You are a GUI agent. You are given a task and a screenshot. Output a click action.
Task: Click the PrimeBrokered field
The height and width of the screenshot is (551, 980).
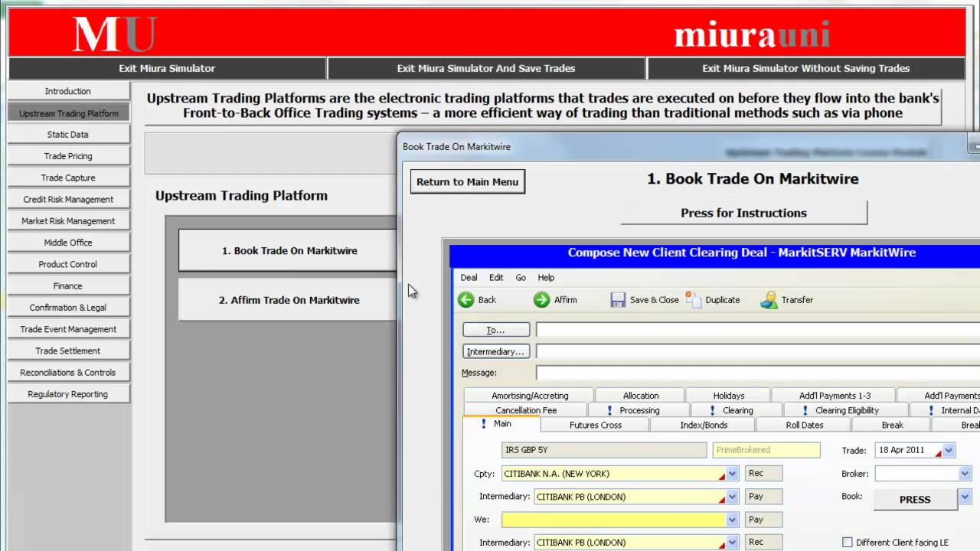click(x=766, y=450)
